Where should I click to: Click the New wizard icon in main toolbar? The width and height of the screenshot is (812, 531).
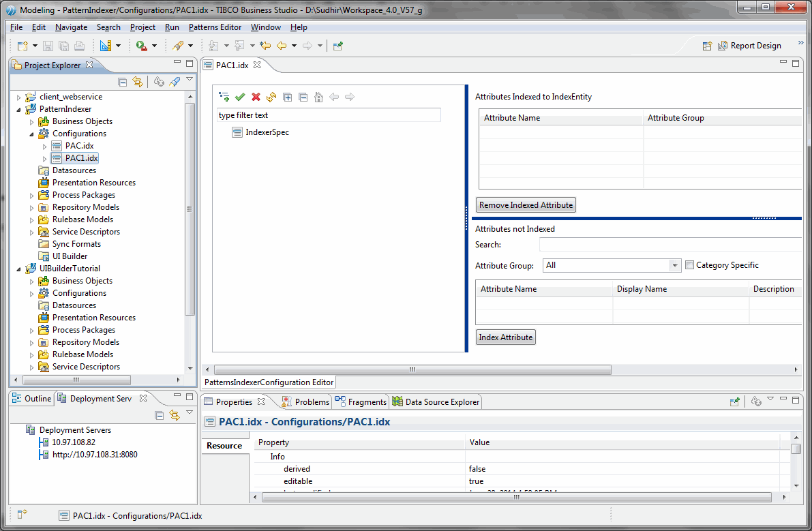click(x=22, y=46)
